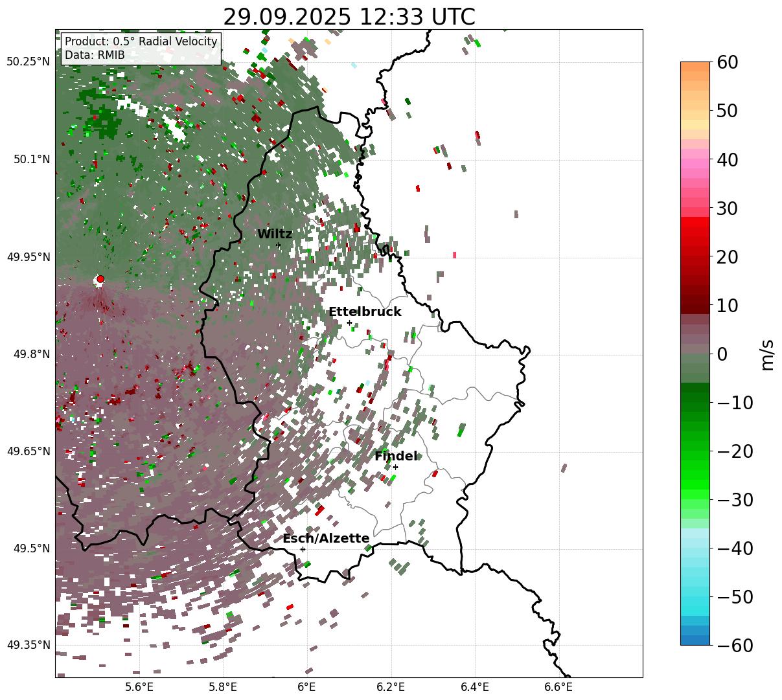Click the 50.25°N latitude tick label
This screenshot has height=700, width=782.
(28, 62)
